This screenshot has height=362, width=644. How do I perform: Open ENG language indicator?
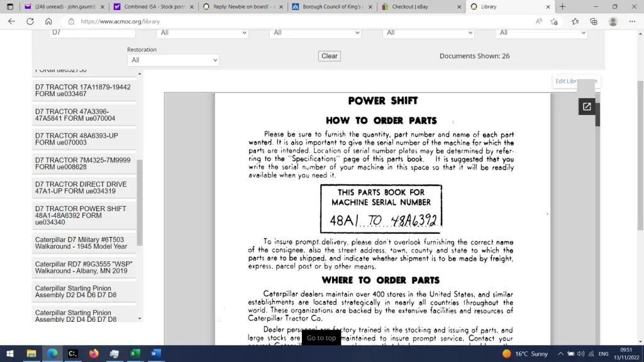point(603,354)
